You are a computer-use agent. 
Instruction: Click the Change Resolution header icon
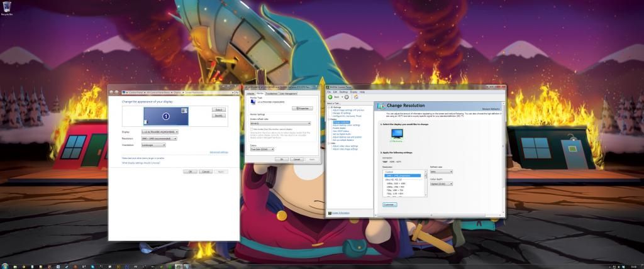pyautogui.click(x=381, y=106)
